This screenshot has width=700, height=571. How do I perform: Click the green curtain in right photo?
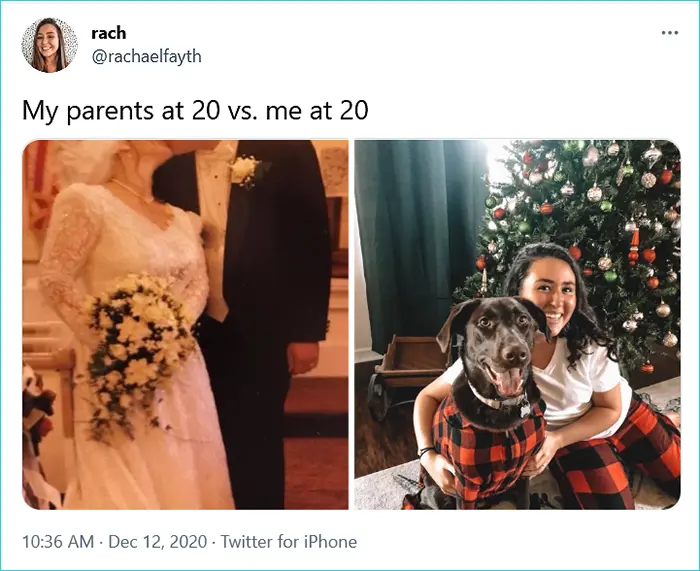click(420, 241)
